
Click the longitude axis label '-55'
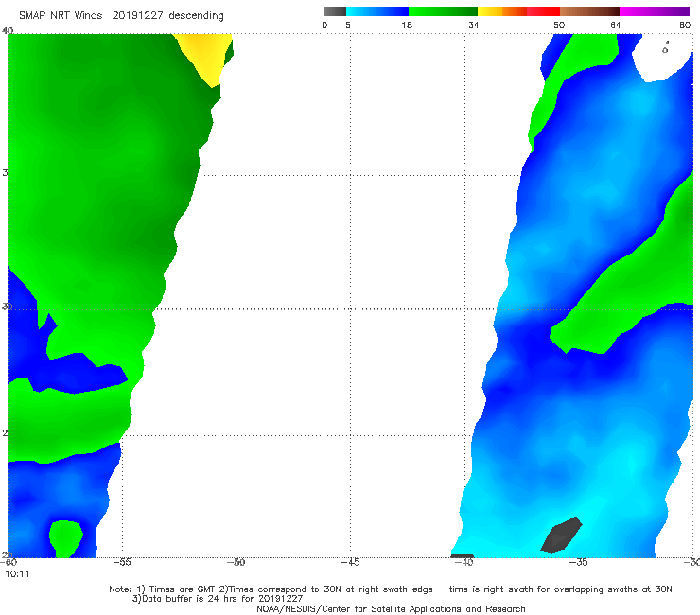(x=122, y=562)
